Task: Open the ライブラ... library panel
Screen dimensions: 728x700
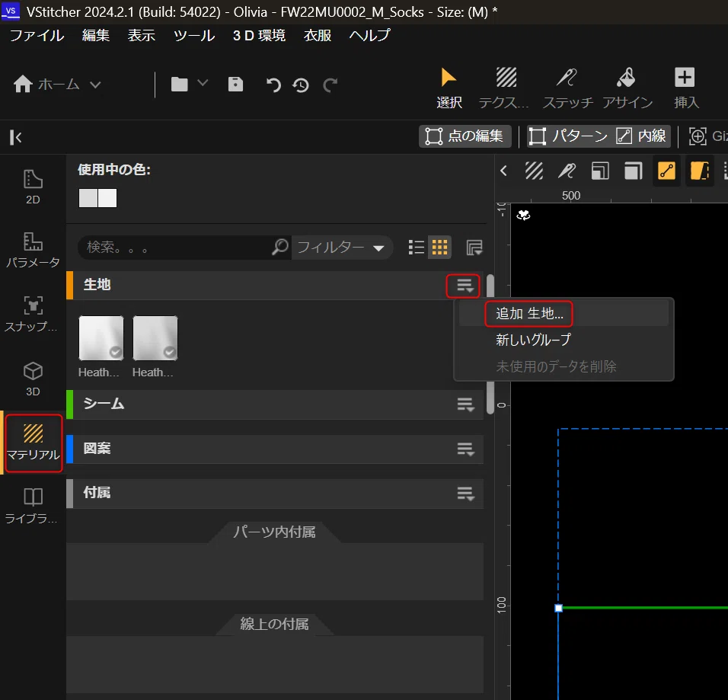Action: click(x=31, y=505)
